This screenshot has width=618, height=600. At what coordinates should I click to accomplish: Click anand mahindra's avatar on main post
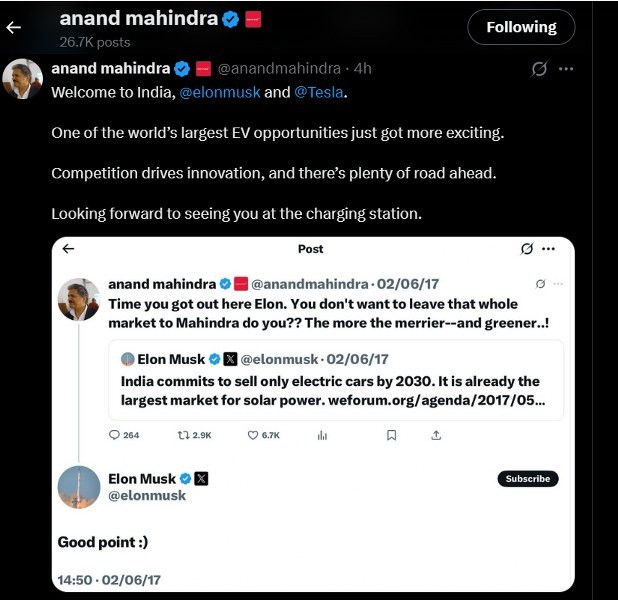(x=22, y=79)
